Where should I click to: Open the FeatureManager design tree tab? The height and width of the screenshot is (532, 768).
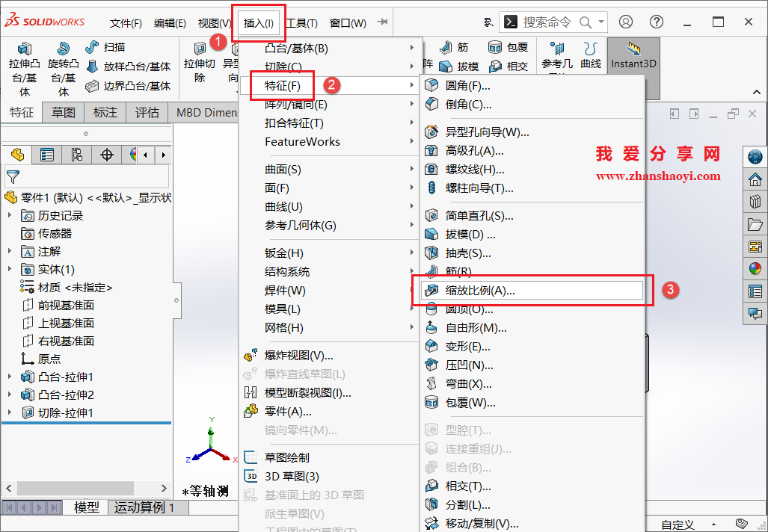18,155
